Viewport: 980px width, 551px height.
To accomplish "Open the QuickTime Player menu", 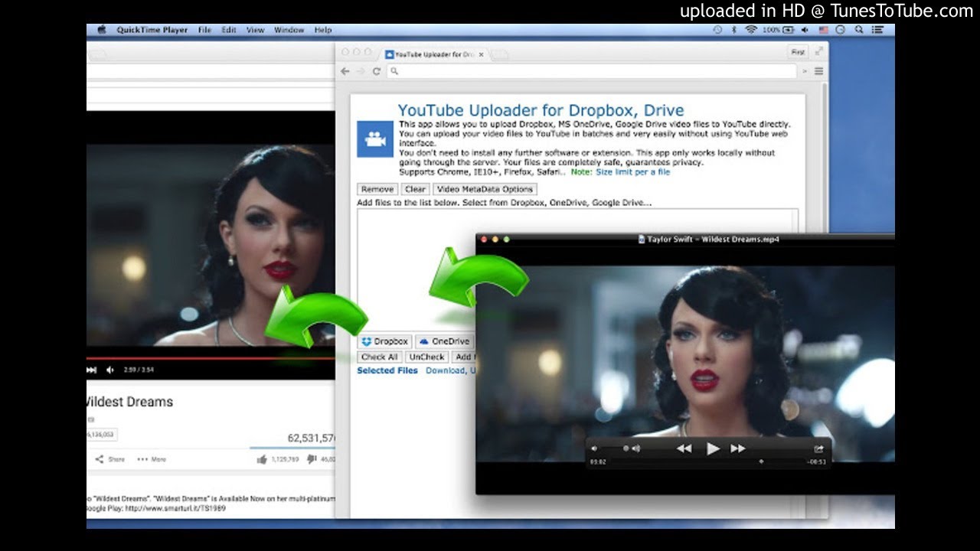I will [152, 30].
